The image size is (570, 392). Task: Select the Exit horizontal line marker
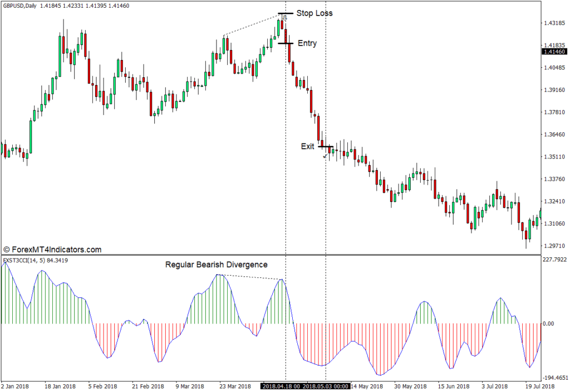tap(326, 147)
